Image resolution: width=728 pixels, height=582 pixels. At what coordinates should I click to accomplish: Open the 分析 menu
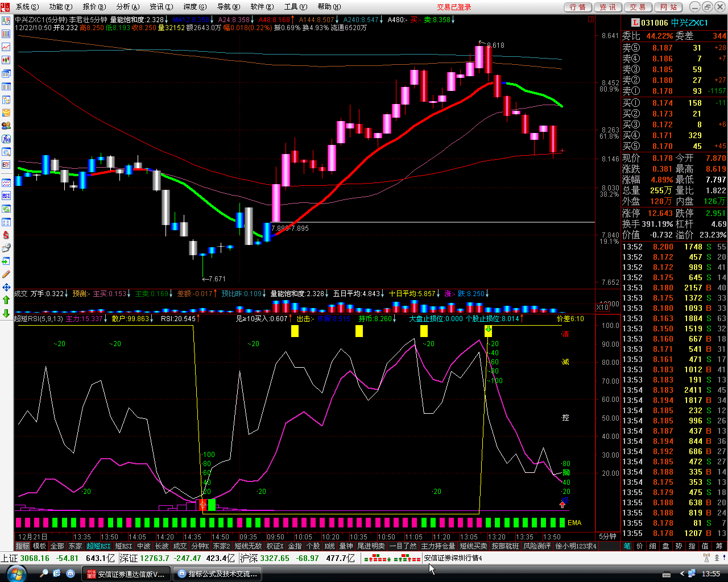click(126, 7)
